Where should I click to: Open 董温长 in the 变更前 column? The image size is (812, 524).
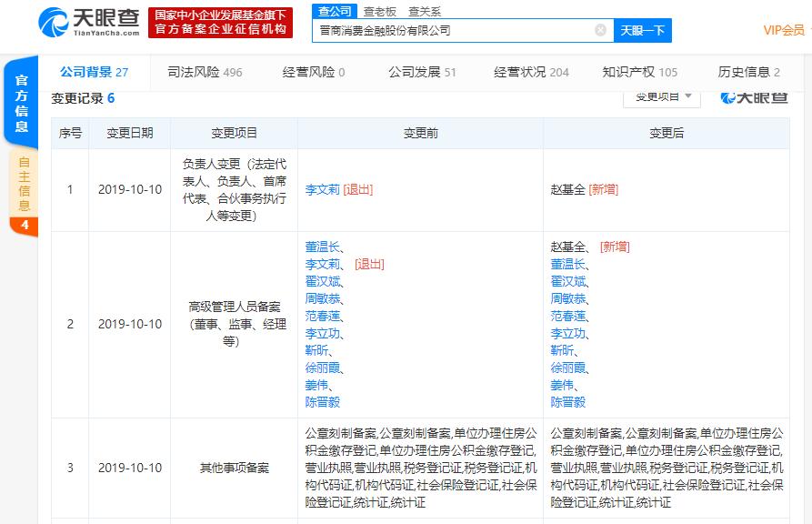click(322, 247)
